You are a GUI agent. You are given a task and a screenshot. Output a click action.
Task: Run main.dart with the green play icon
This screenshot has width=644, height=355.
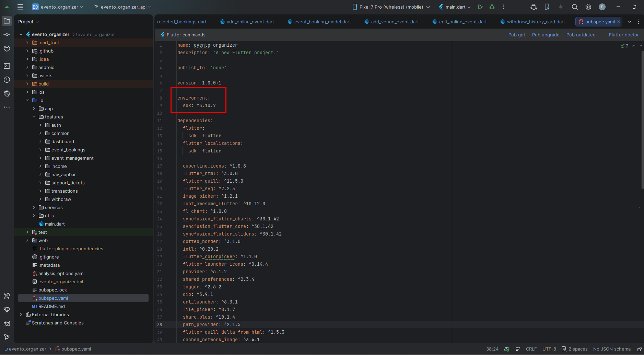[x=480, y=7]
